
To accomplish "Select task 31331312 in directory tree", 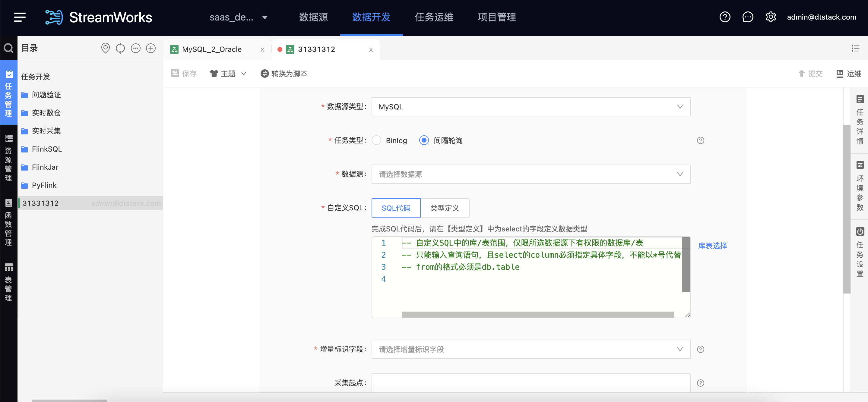I will tap(90, 203).
